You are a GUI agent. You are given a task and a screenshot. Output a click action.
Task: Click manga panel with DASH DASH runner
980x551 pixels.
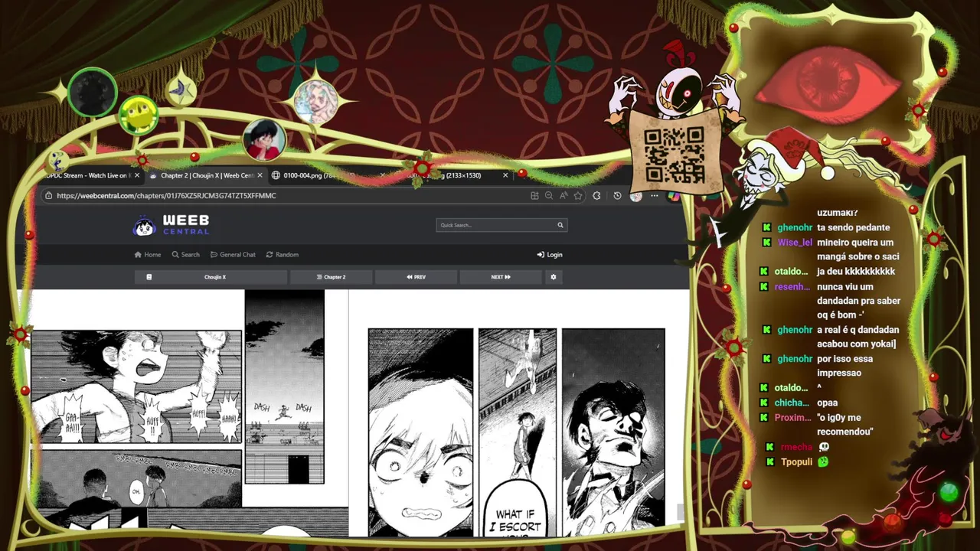(x=284, y=386)
